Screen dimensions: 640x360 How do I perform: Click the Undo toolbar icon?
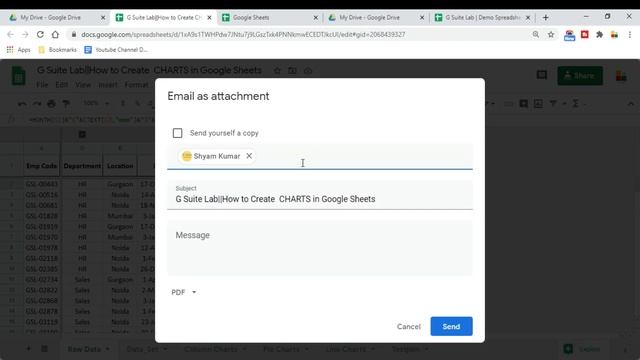coord(22,104)
